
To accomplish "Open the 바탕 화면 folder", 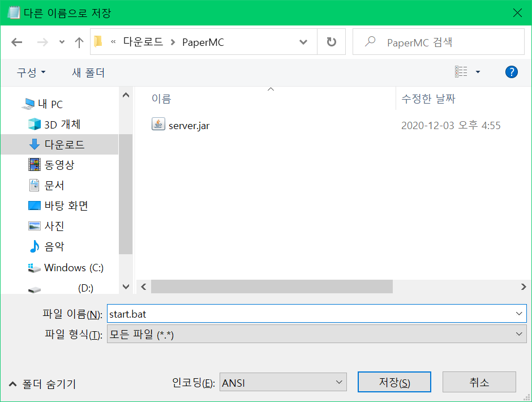I will [67, 206].
